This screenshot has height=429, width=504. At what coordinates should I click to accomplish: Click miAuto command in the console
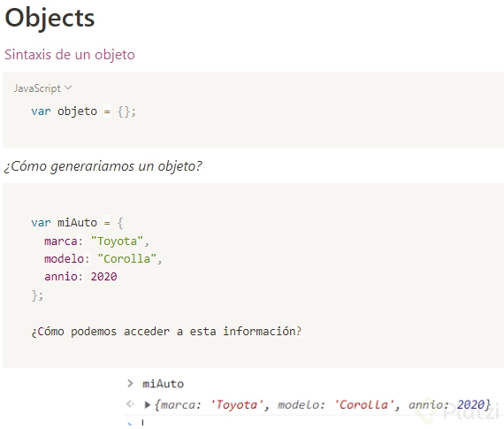[163, 384]
